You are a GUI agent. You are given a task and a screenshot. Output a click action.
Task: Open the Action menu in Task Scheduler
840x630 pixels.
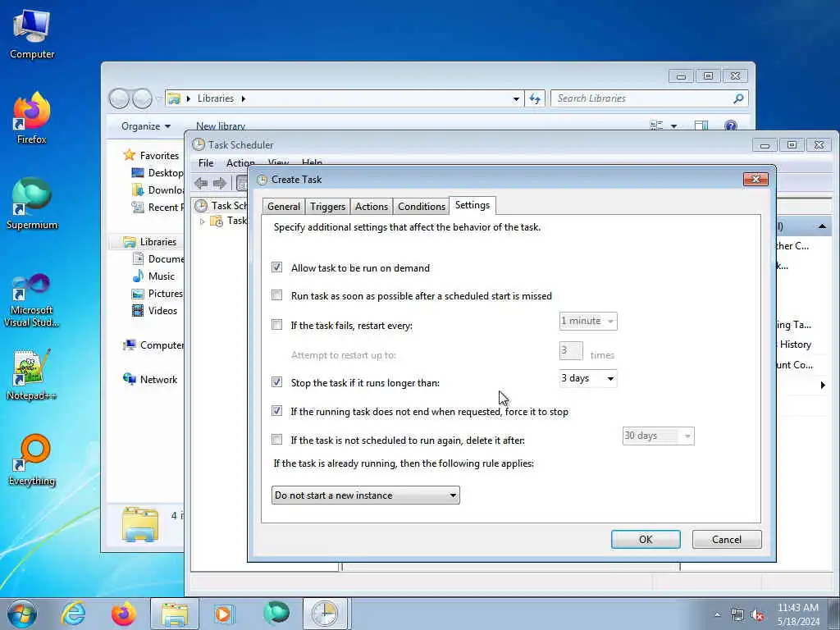240,163
